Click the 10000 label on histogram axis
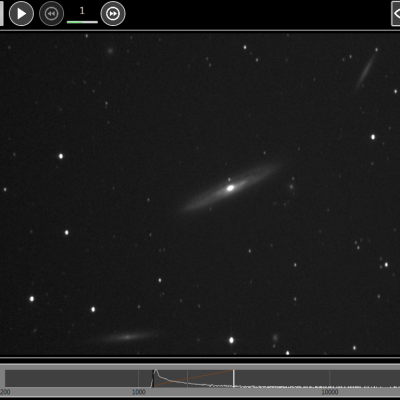 pos(330,392)
